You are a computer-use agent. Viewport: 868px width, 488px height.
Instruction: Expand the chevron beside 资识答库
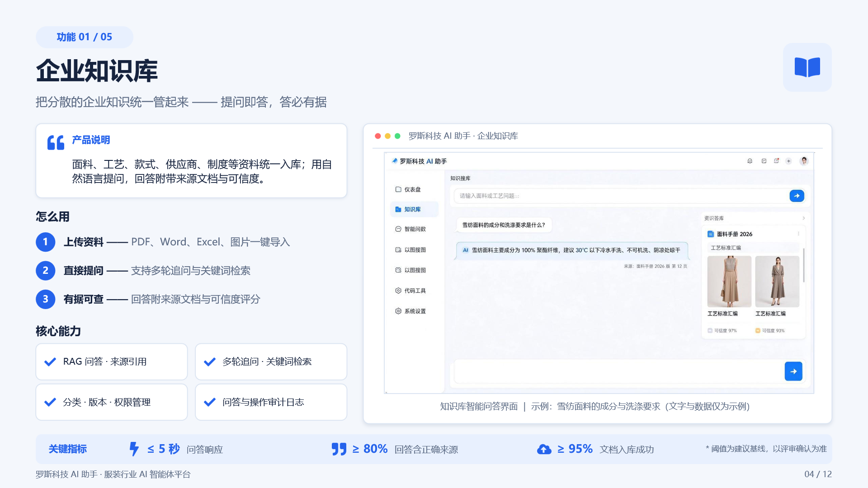pos(803,218)
